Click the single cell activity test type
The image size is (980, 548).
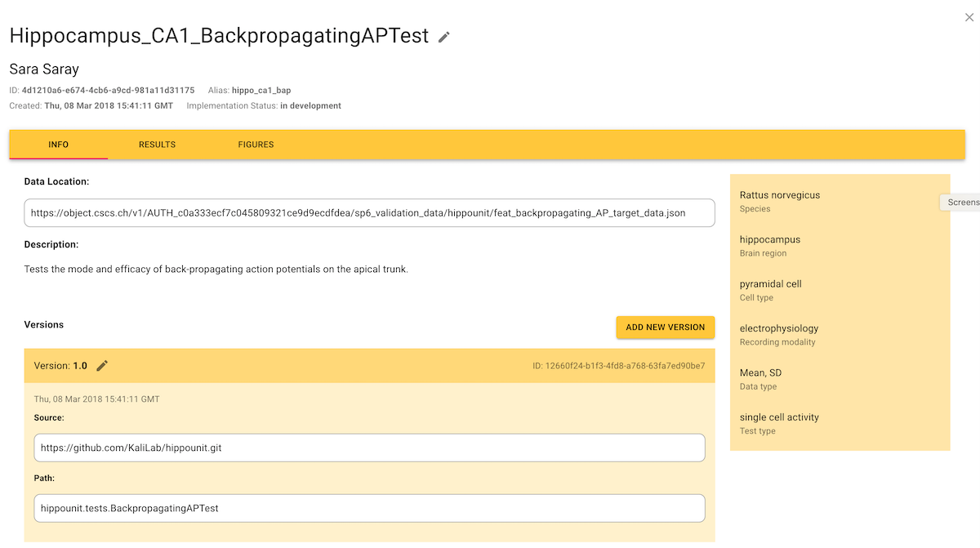(778, 417)
